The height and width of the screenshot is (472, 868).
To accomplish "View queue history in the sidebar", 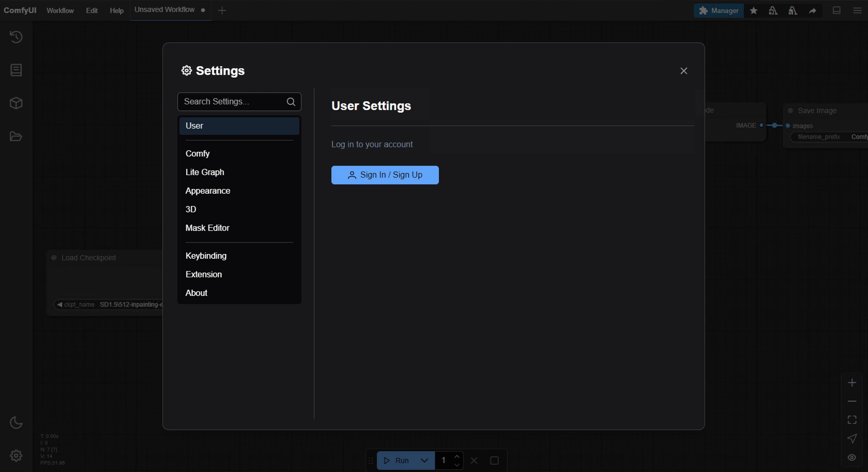I will click(x=16, y=37).
